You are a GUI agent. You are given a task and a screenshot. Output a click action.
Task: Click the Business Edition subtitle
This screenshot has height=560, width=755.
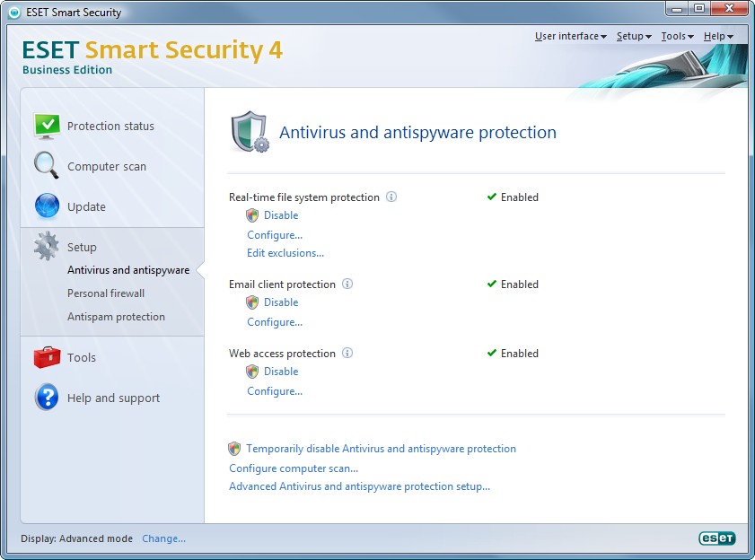(x=67, y=70)
